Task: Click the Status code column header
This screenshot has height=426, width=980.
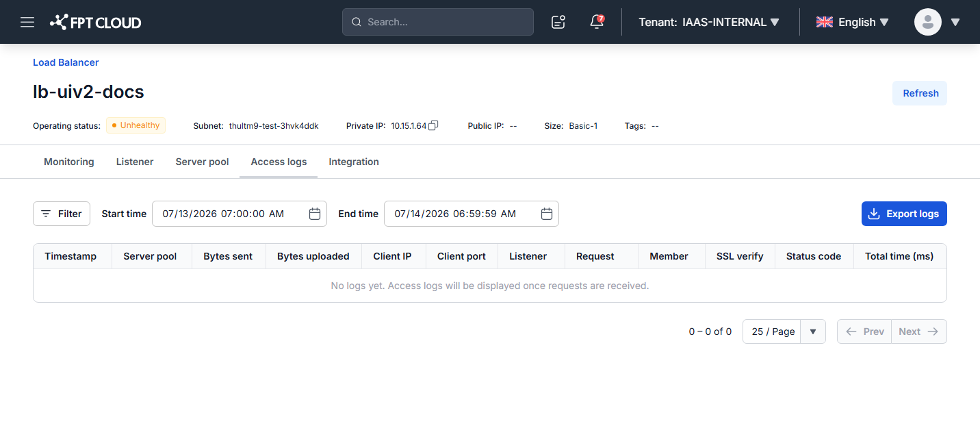Action: [x=814, y=256]
